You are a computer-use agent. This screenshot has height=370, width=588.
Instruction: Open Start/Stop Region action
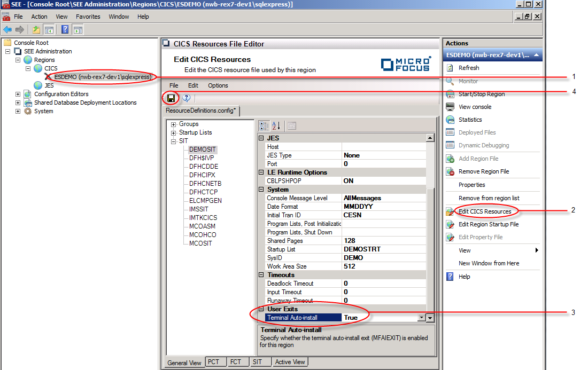point(481,94)
